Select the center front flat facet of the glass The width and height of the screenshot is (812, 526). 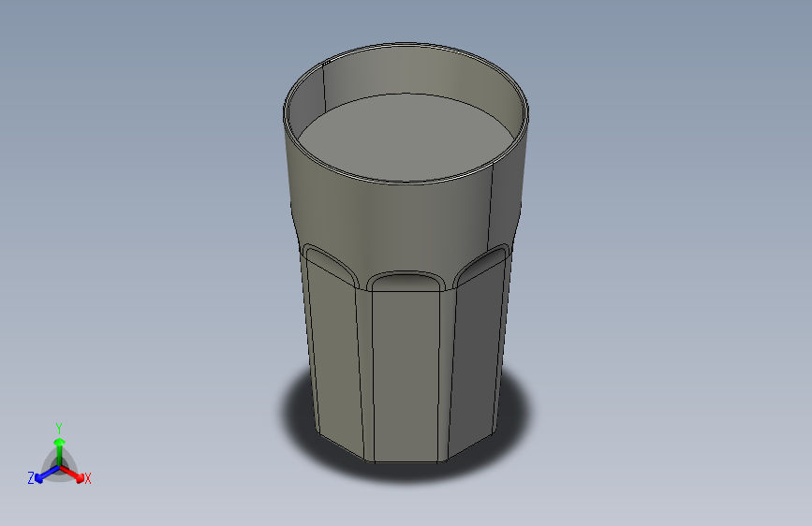point(406,375)
